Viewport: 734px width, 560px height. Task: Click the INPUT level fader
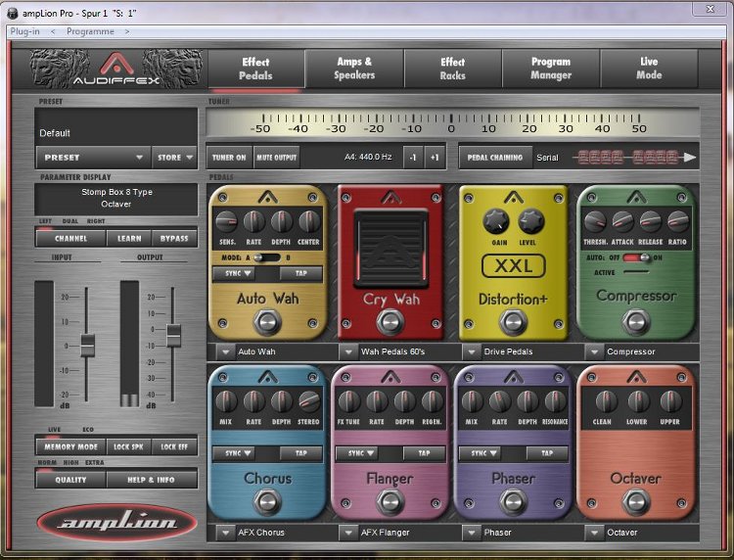(87, 346)
